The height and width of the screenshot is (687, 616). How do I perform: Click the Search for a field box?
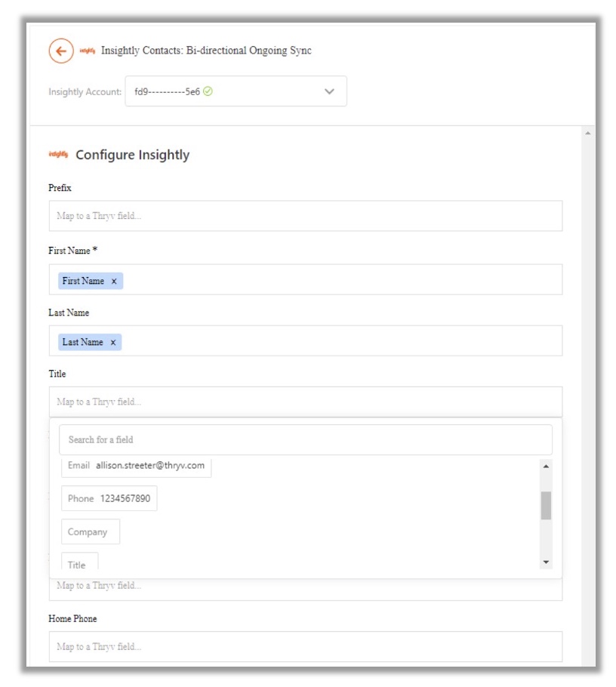point(305,439)
